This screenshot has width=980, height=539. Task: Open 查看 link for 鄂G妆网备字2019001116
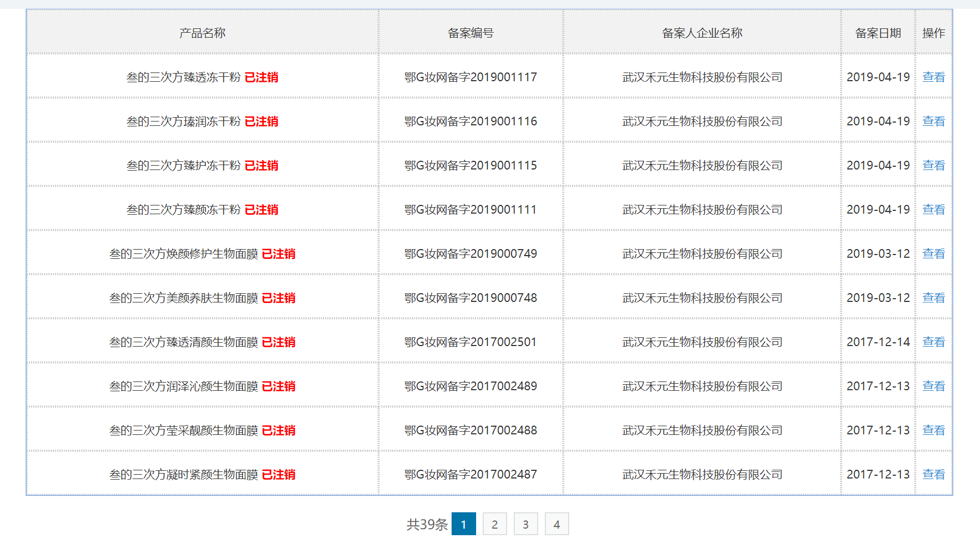coord(933,121)
